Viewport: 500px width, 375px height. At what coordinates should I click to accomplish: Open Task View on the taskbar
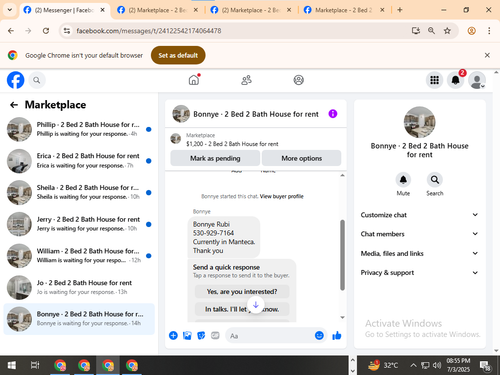35,365
